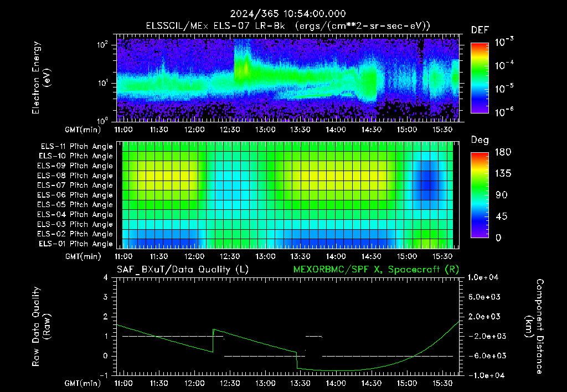
Task: Click the data quality line plot area
Action: coord(288,327)
